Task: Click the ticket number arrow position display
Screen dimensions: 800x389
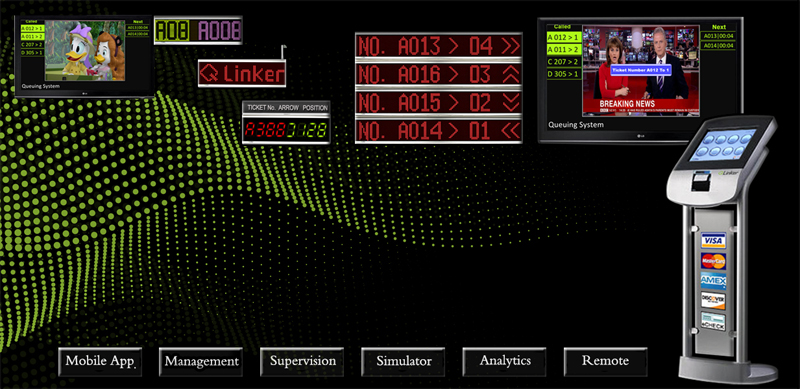Action: [286, 123]
